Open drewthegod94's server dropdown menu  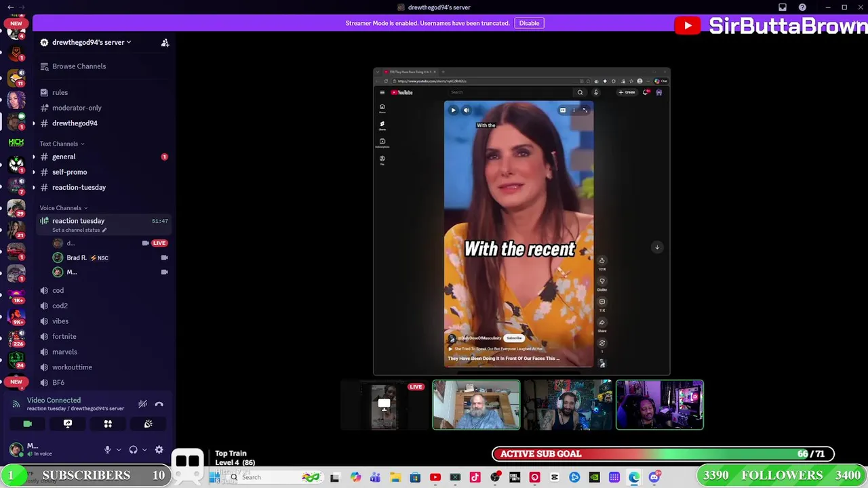click(x=91, y=42)
